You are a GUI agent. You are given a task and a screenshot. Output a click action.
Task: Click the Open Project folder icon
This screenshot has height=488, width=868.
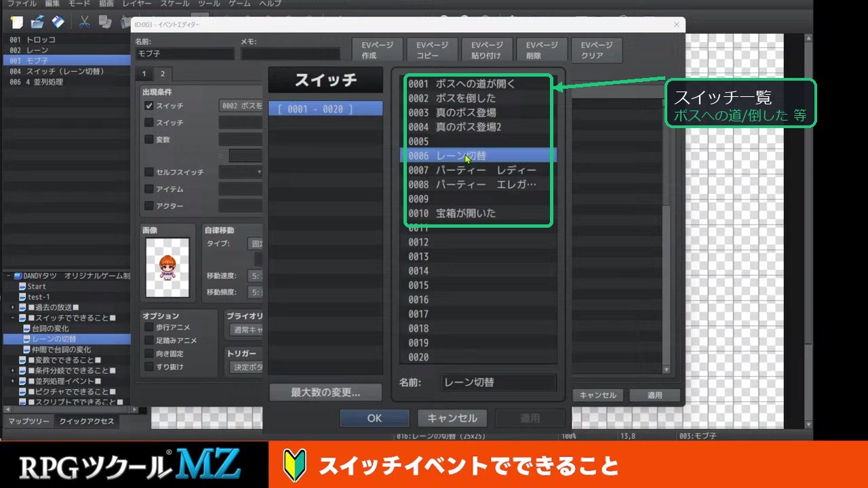click(38, 22)
